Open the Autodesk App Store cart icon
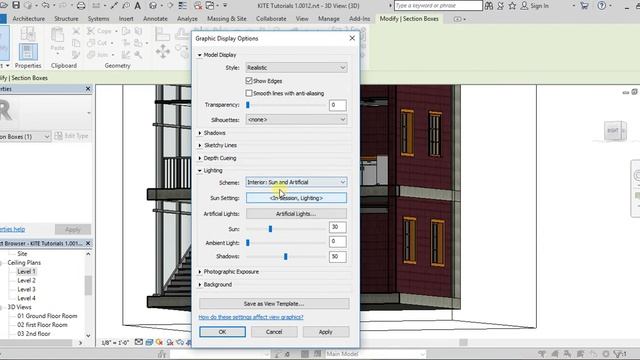The image size is (640, 360). pos(584,6)
